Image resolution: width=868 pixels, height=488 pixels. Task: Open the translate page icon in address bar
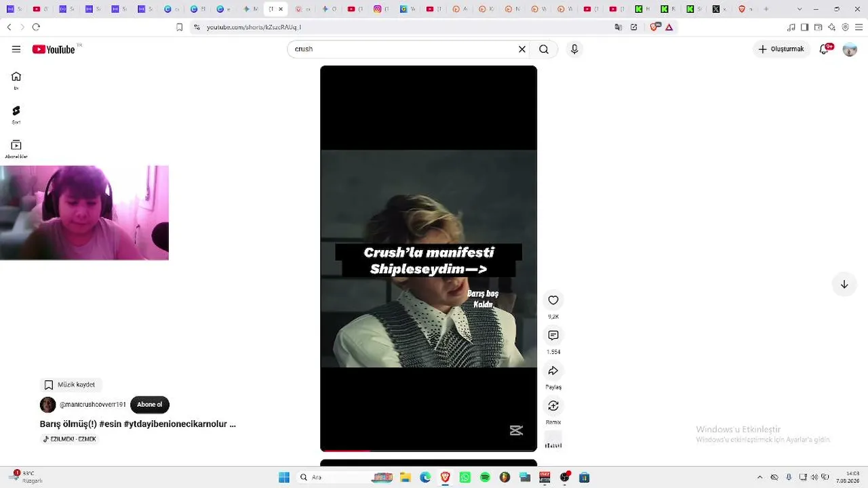click(618, 27)
